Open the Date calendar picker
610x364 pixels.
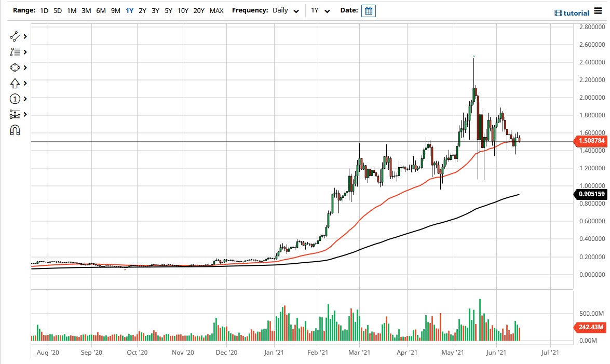[x=368, y=10]
